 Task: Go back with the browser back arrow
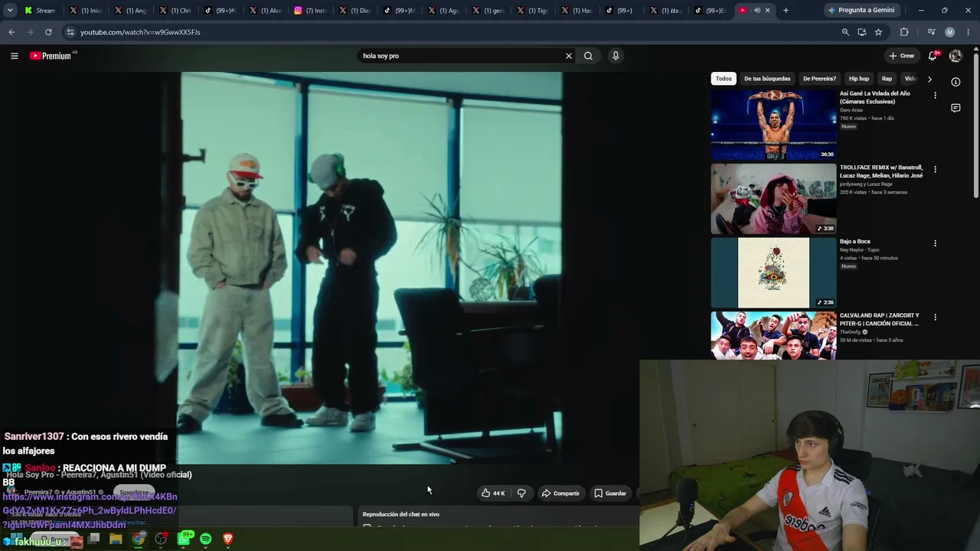(11, 32)
